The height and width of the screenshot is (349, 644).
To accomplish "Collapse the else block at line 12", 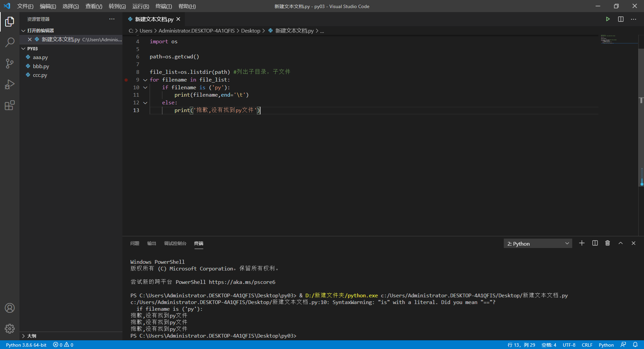I will [x=145, y=103].
